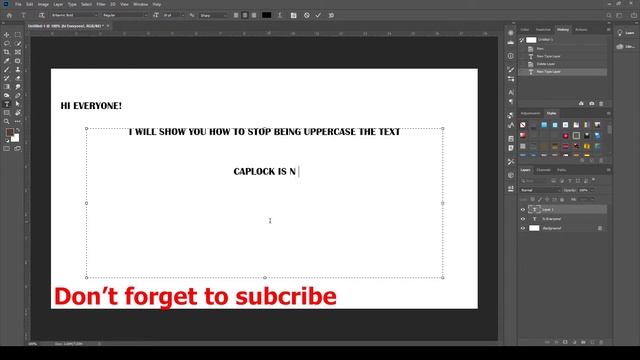Viewport: 640px width, 360px height.
Task: Select the Horizontal Type tool
Action: 7,104
